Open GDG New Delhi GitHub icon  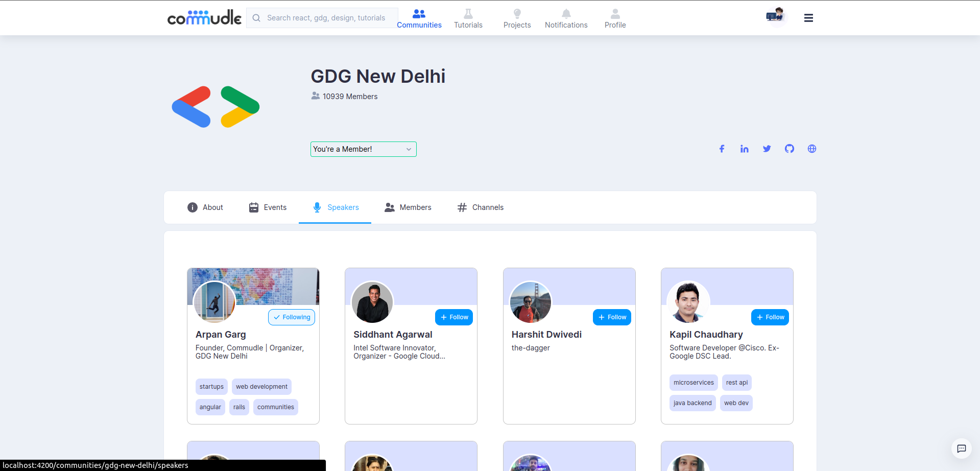790,149
